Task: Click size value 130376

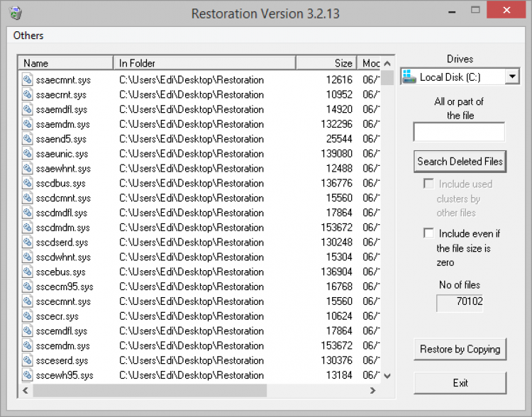Action: [336, 360]
